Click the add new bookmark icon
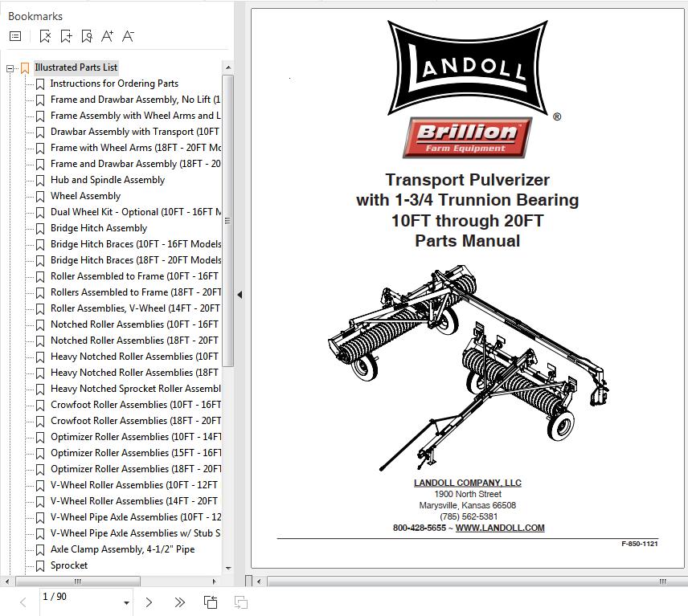 pyautogui.click(x=66, y=36)
